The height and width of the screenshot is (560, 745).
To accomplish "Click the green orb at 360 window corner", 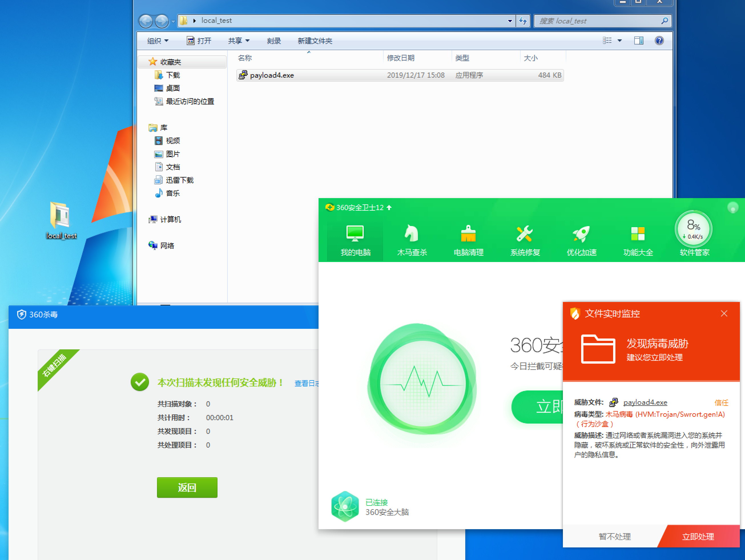I will point(732,208).
